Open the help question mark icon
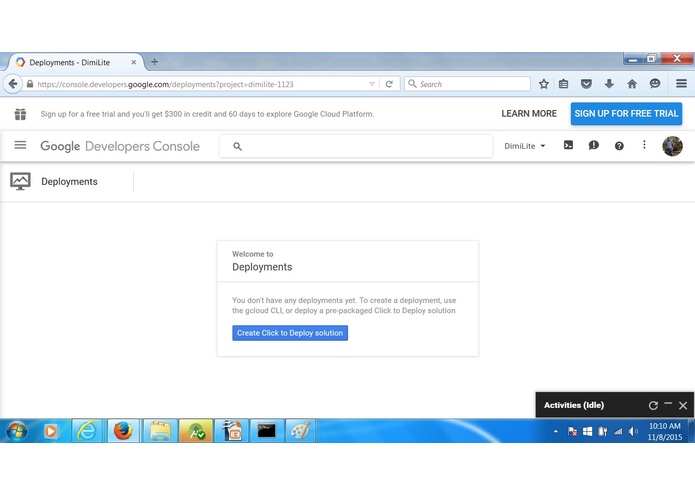The height and width of the screenshot is (494, 695). 619,146
